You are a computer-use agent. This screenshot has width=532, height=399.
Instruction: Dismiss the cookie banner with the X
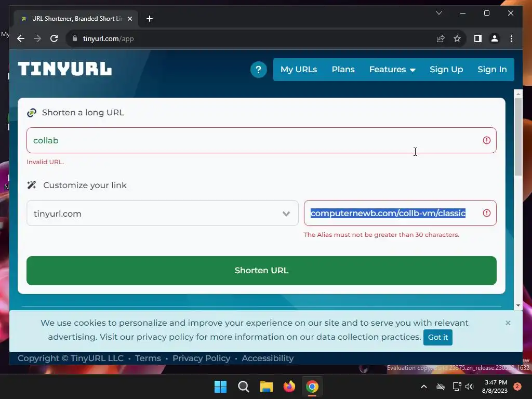click(x=508, y=323)
